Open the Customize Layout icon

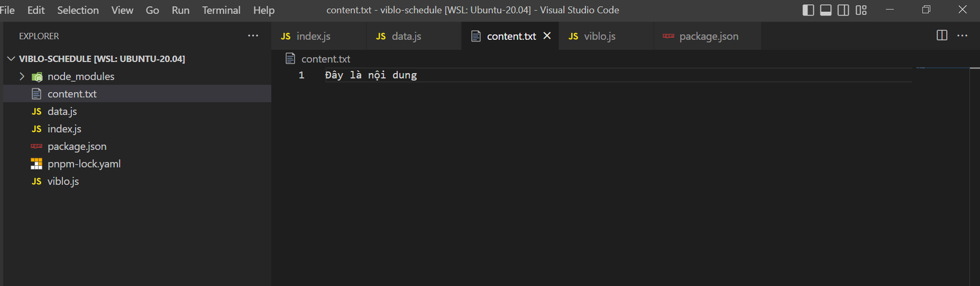coord(861,10)
